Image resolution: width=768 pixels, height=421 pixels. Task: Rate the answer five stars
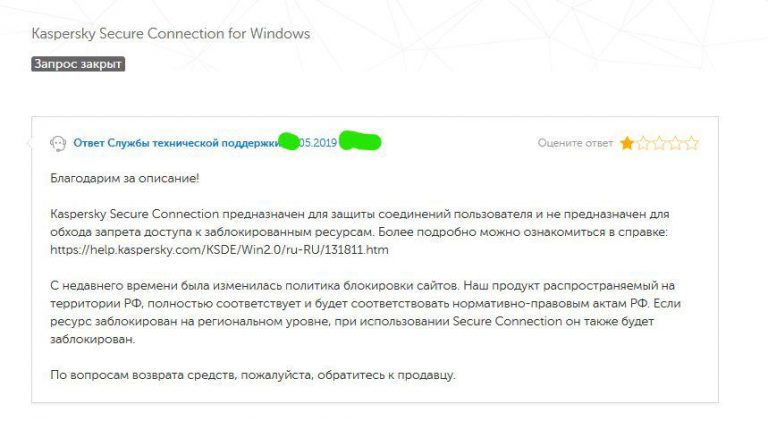click(x=691, y=143)
